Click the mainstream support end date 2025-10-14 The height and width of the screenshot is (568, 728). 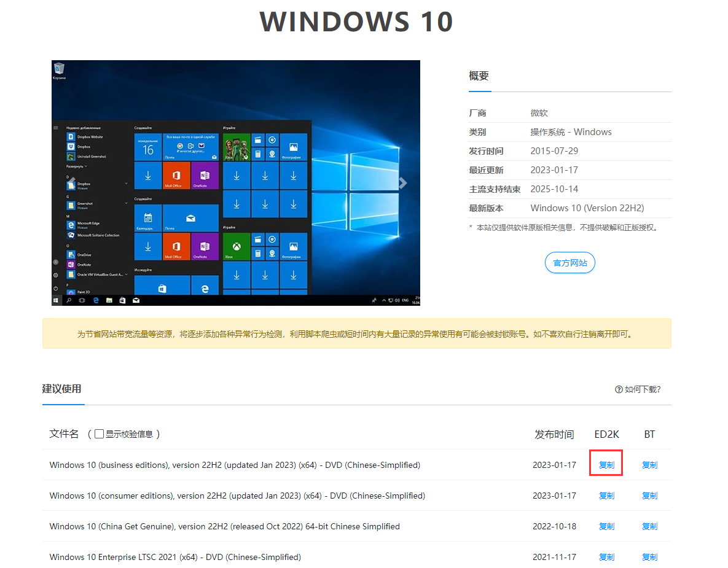[x=554, y=189]
